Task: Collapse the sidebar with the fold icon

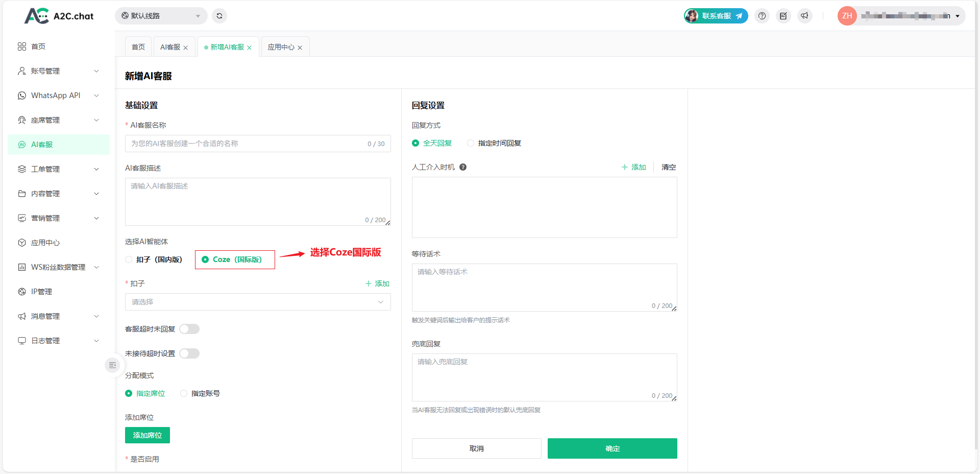Action: [x=112, y=365]
